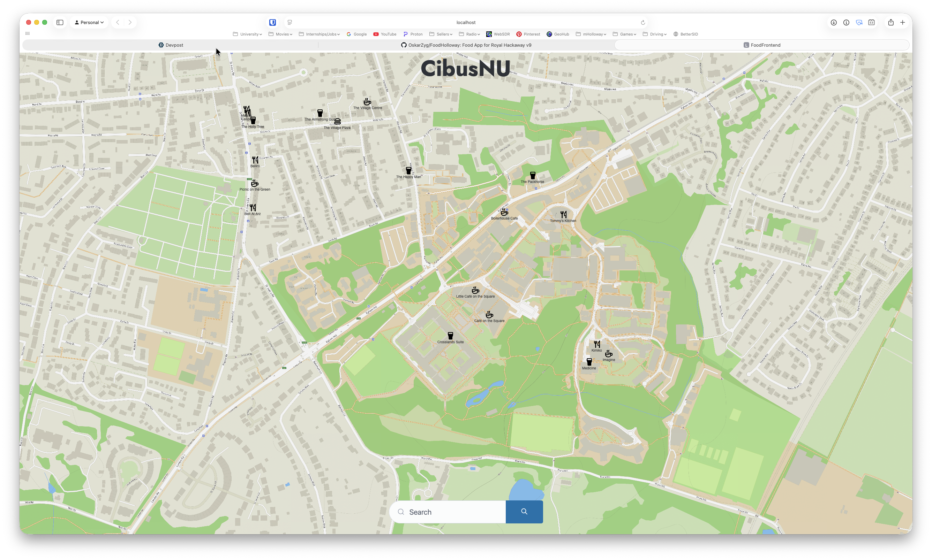Open Boilerhouse Cafe map marker
The image size is (932, 560).
(504, 212)
